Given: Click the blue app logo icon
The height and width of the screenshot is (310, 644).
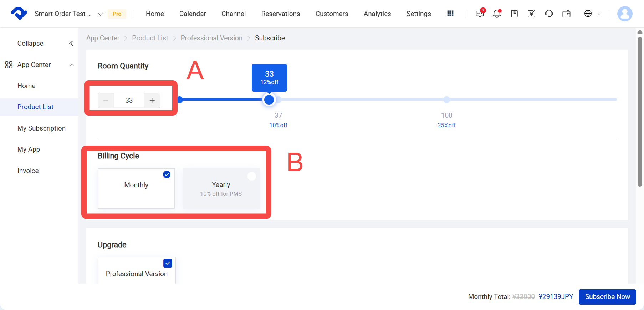Looking at the screenshot, I should [19, 14].
